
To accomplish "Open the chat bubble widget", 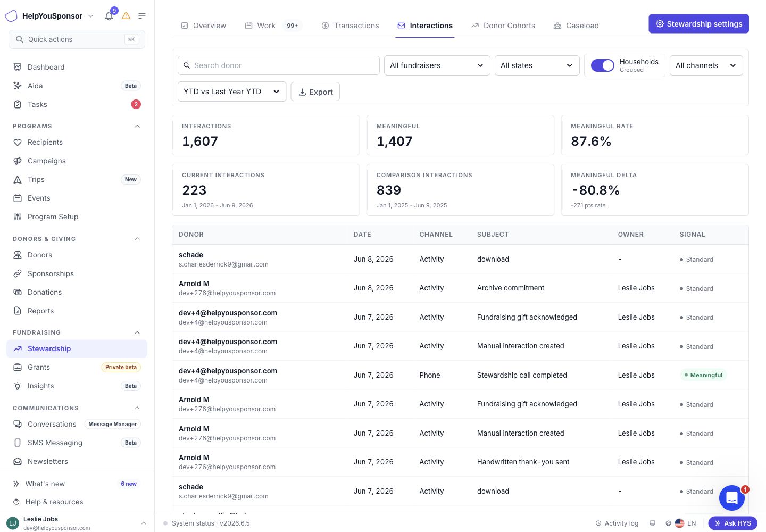I will tap(732, 498).
